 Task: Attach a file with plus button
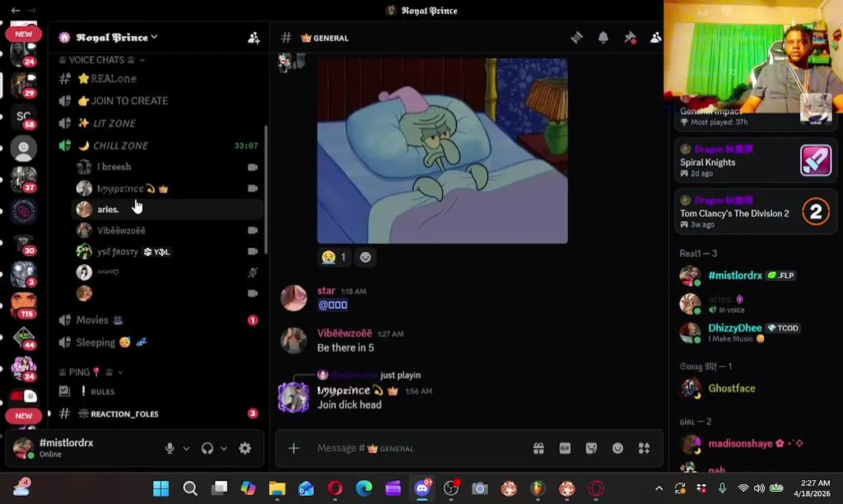click(293, 448)
